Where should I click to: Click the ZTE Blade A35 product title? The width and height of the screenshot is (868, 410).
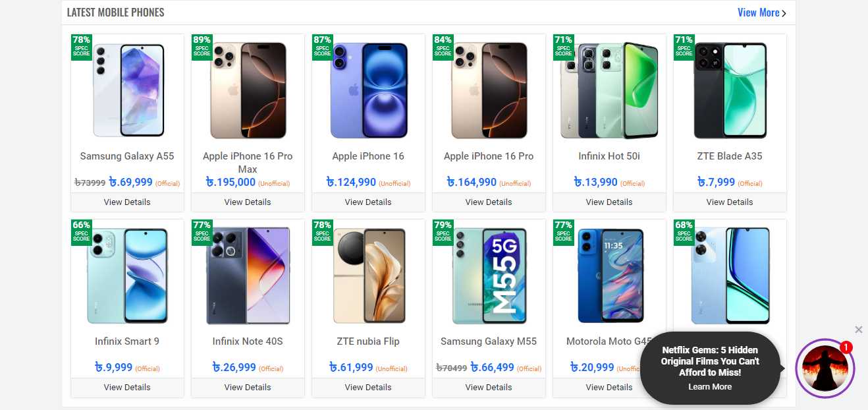pyautogui.click(x=730, y=156)
